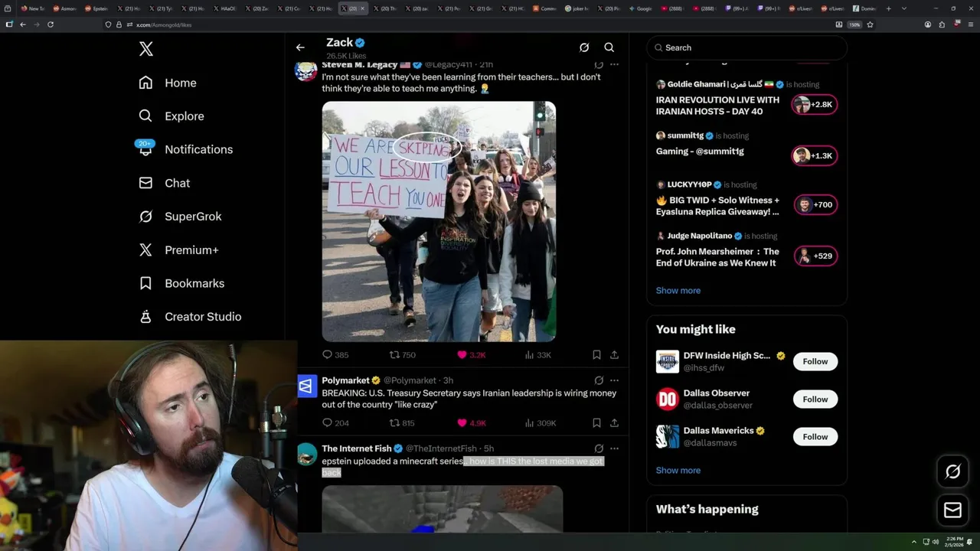
Task: Click the Grok icon in Zack's profile header
Action: [584, 47]
